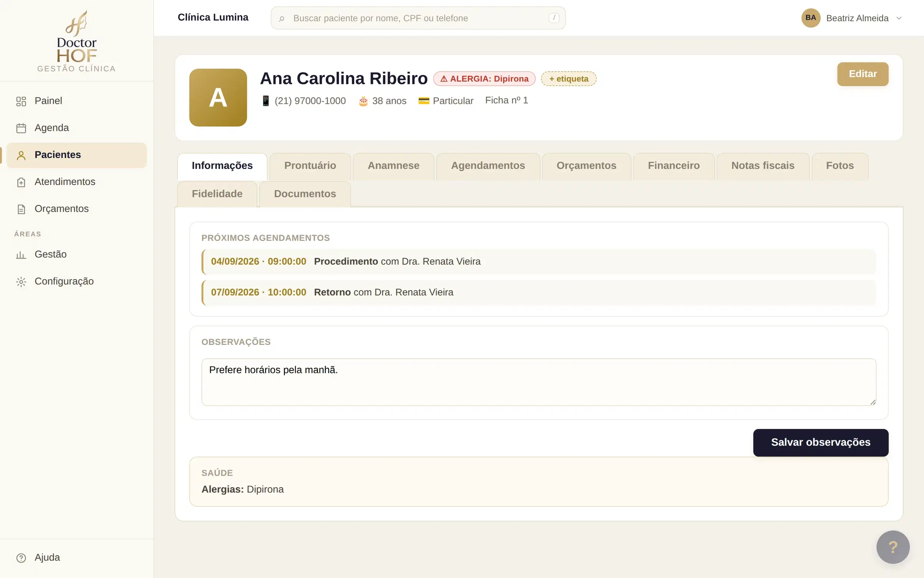This screenshot has width=924, height=578.
Task: Switch to the Documentos tab
Action: [x=305, y=194]
